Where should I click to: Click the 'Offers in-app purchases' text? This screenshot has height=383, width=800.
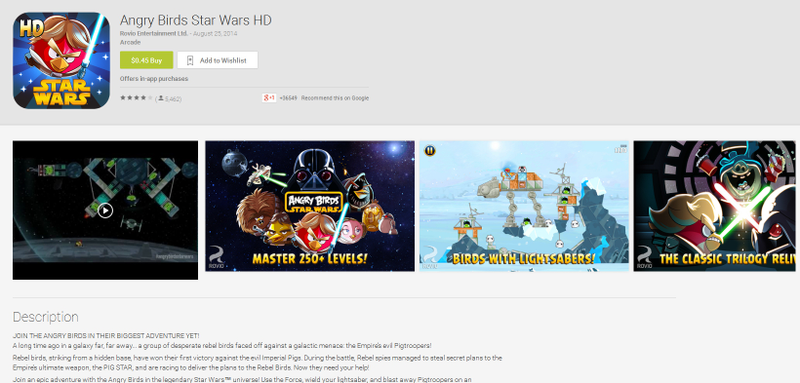[154, 79]
